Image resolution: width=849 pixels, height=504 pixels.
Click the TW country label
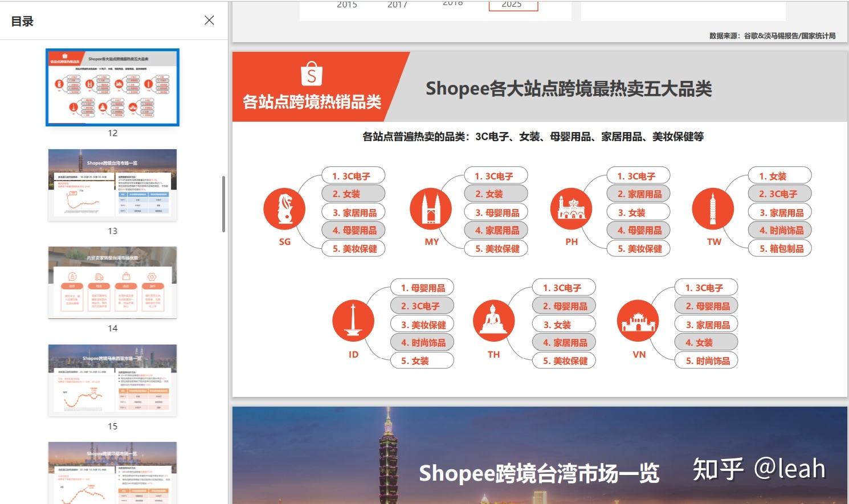click(x=714, y=241)
